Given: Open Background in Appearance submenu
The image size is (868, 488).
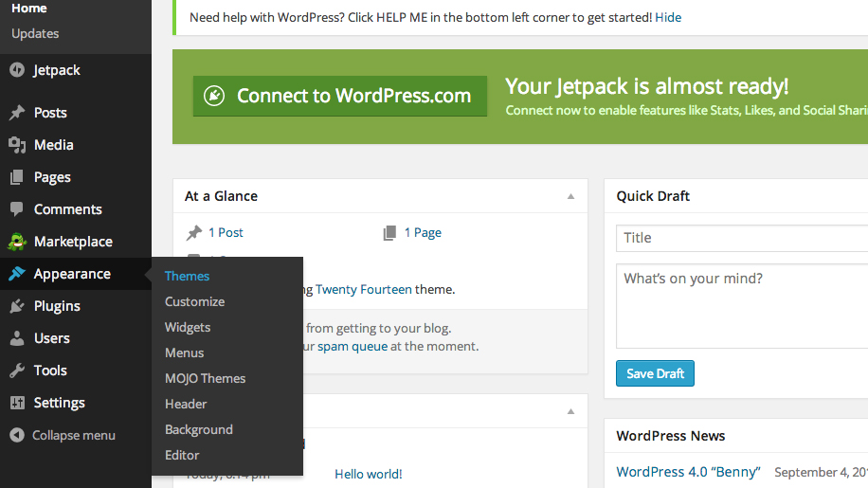Looking at the screenshot, I should (199, 429).
